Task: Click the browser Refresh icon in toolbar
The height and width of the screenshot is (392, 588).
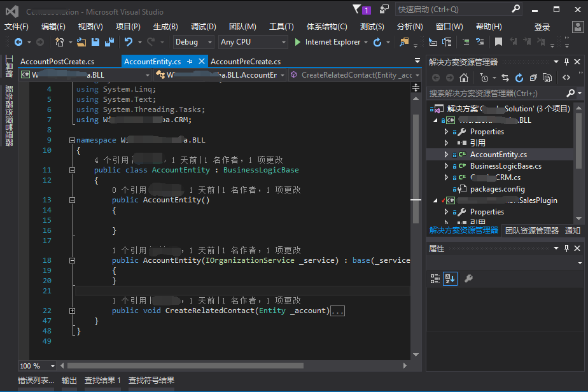Action: 377,43
